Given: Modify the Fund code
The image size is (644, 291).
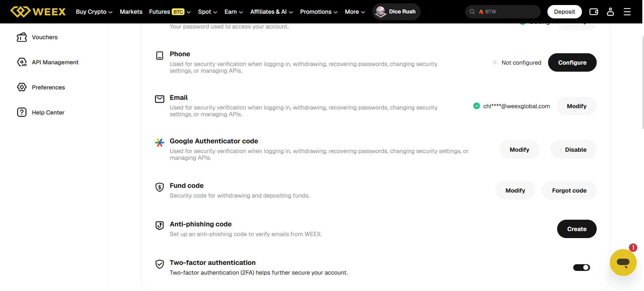Looking at the screenshot, I should coord(515,191).
